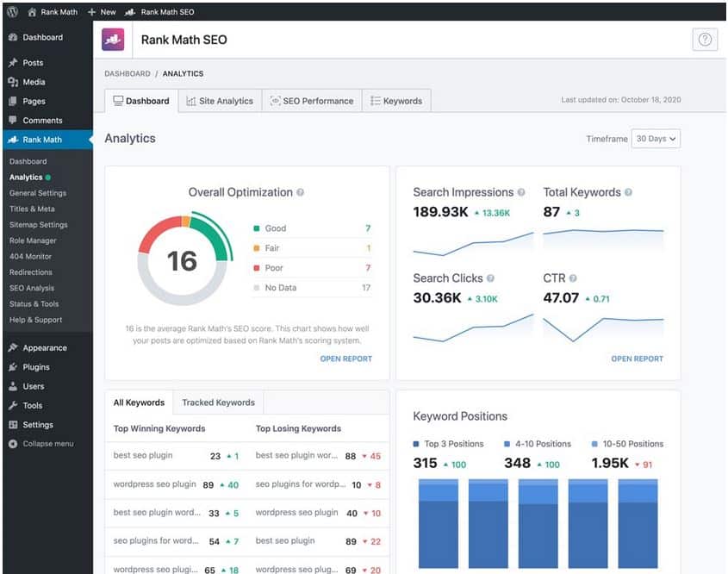Click the Poor legend red swatch
This screenshot has width=728, height=574.
(256, 268)
